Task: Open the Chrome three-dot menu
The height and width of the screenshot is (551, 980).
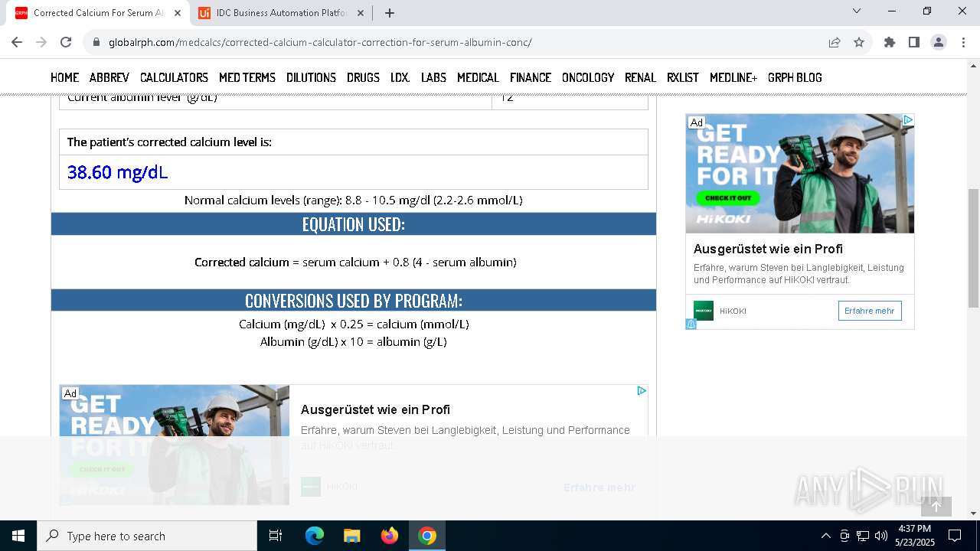Action: [x=963, y=42]
